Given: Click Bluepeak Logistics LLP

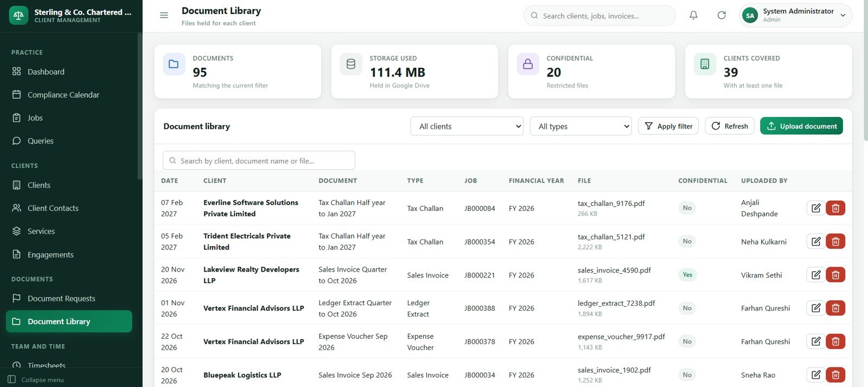Looking at the screenshot, I should (x=242, y=375).
